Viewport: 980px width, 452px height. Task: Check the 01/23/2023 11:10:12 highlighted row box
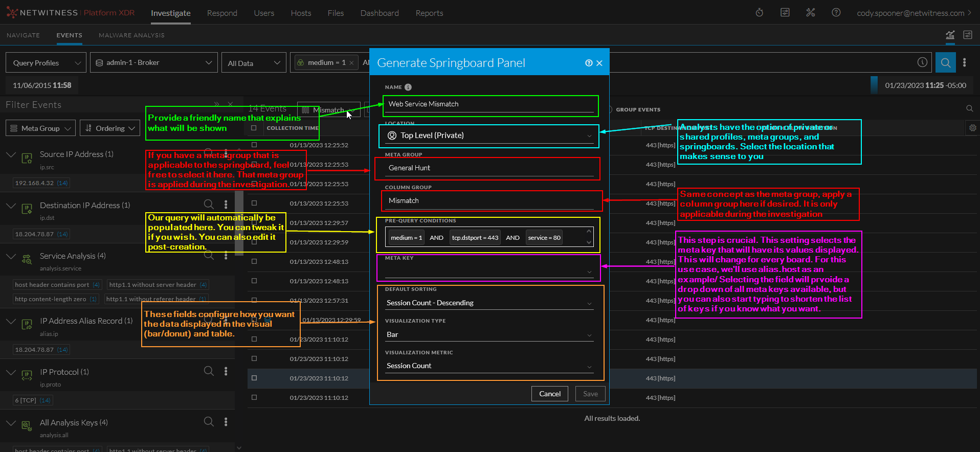coord(254,378)
